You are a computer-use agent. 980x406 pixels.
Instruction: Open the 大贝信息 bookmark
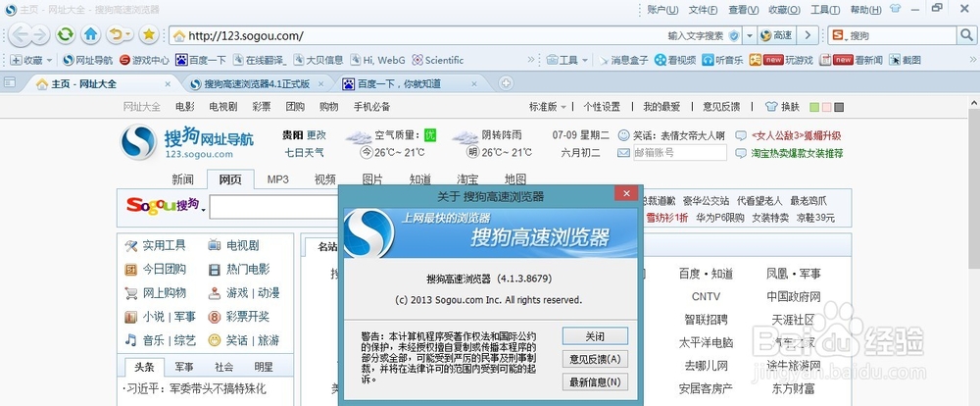pos(318,60)
